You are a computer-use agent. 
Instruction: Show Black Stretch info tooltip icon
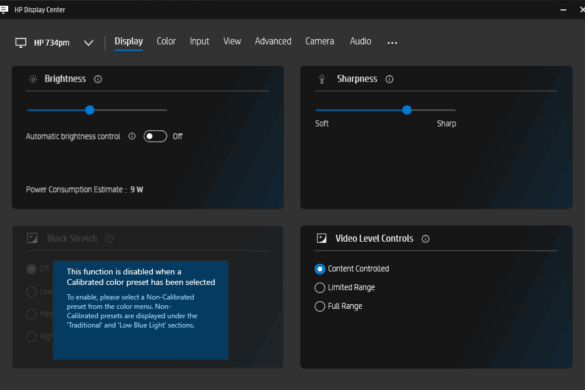click(x=109, y=239)
